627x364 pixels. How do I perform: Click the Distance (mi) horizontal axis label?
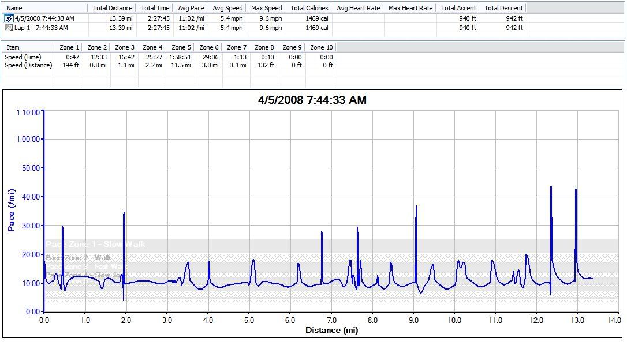[331, 331]
